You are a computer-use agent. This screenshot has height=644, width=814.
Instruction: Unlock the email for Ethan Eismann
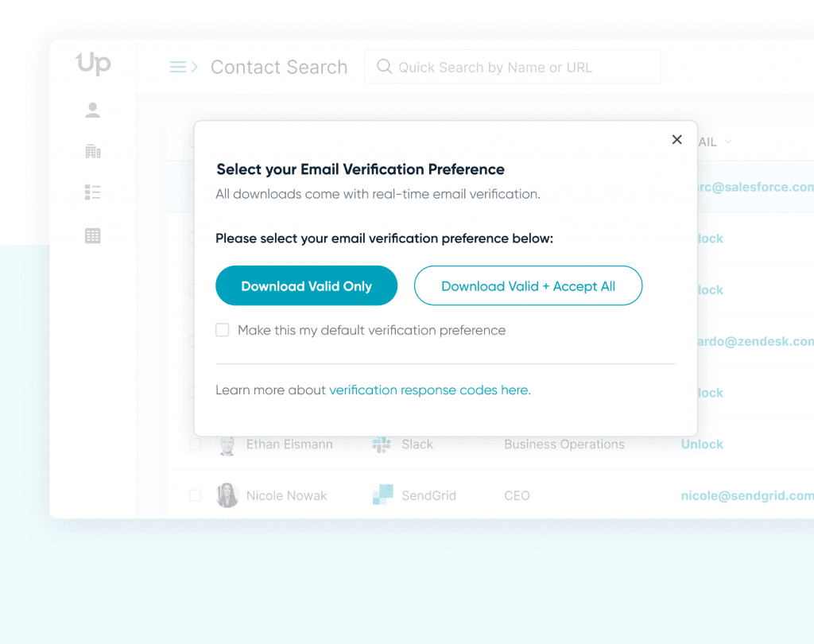click(701, 444)
